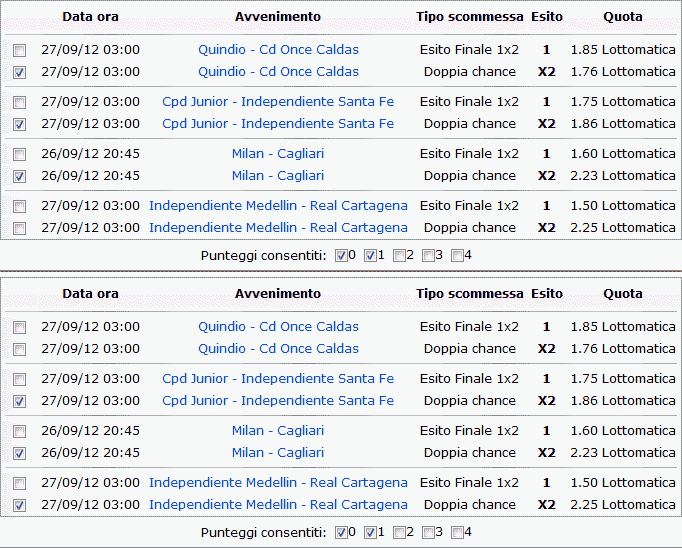This screenshot has height=548, width=682.
Task: Open Quindio - Cd Once Caldas link, upper table first row
Action: point(278,50)
